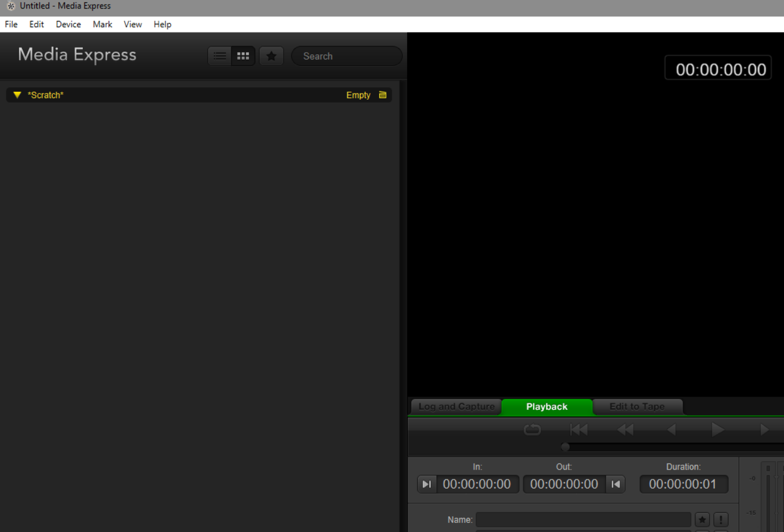The height and width of the screenshot is (532, 784).
Task: Open the Mark menu
Action: click(102, 24)
